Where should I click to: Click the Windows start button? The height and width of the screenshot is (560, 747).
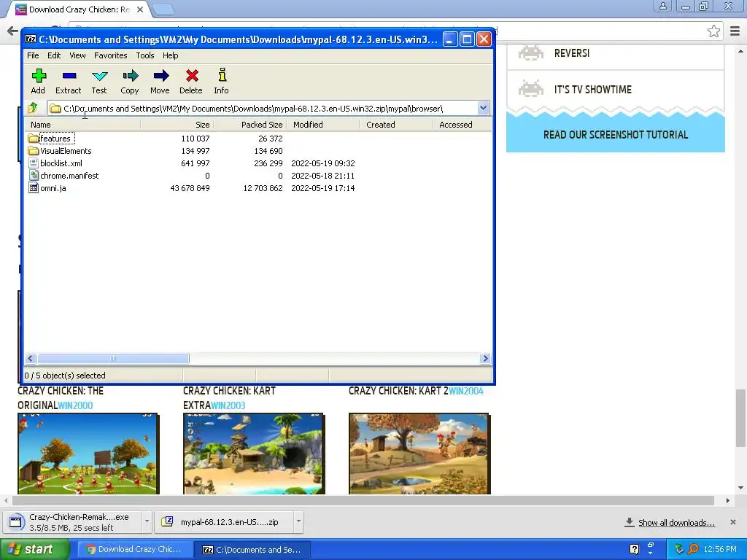(x=34, y=549)
